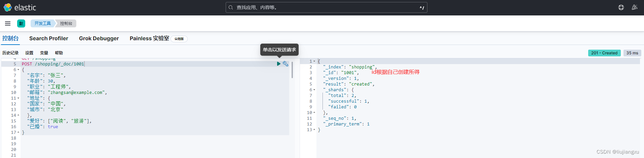Open '帮助' in console toolbar
This screenshot has width=644, height=158.
pyautogui.click(x=59, y=53)
